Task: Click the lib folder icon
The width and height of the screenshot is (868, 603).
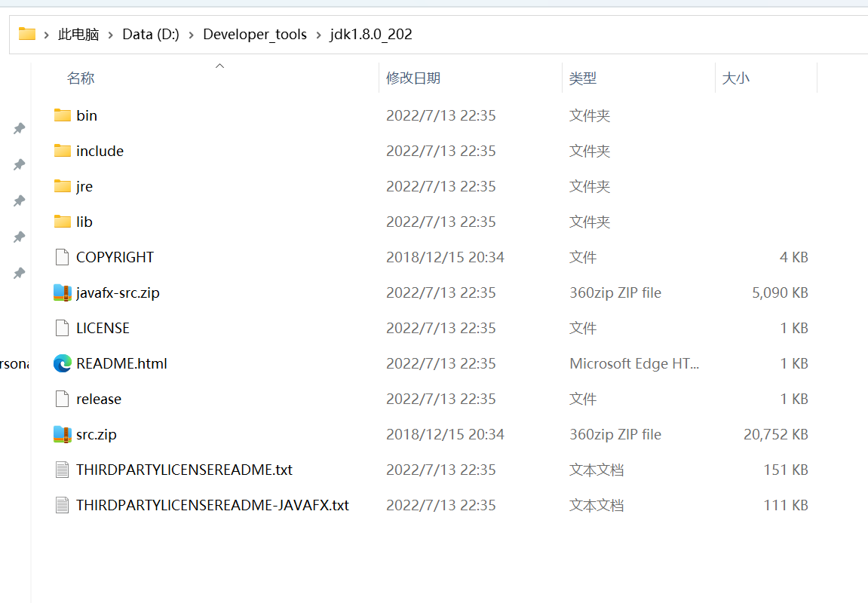Action: [62, 222]
